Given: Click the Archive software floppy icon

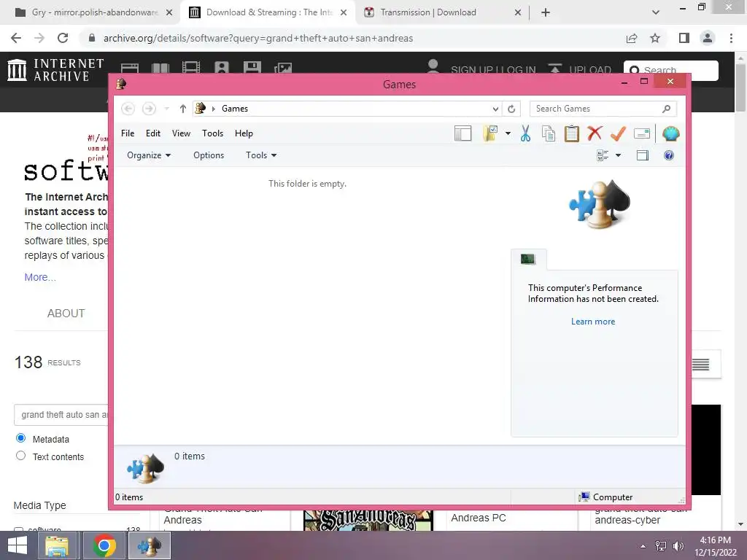Looking at the screenshot, I should coord(252,68).
